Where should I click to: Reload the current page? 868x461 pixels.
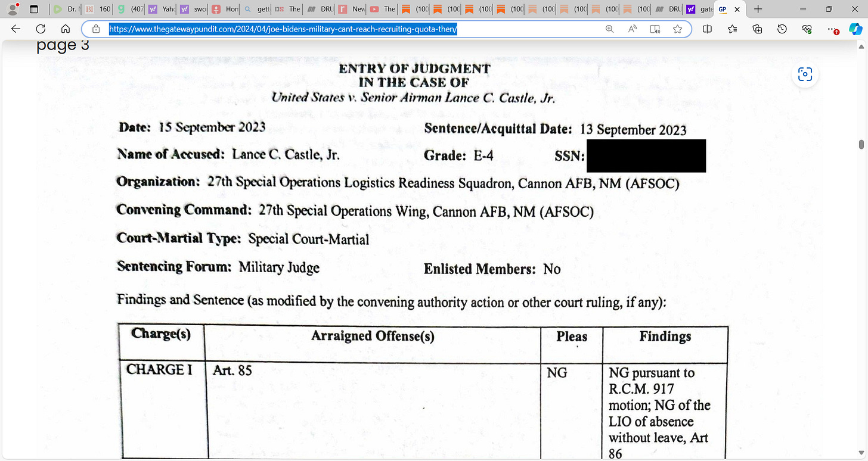(x=41, y=29)
